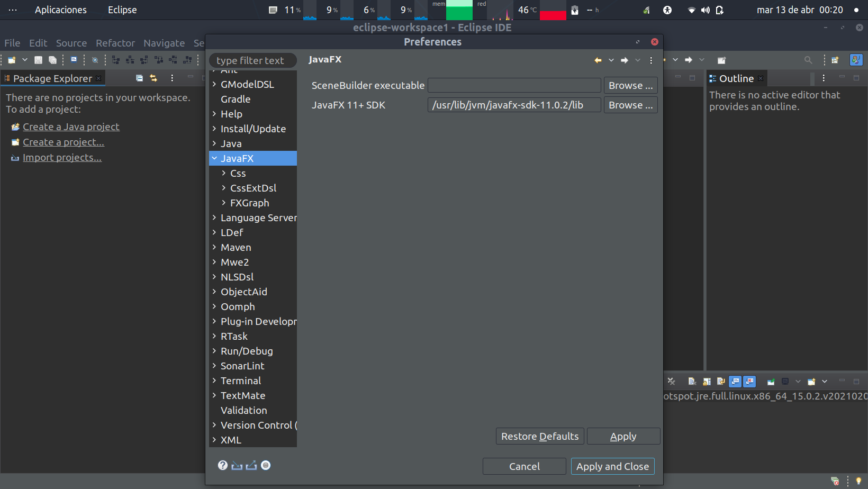Click the Pin Console icon
Screen dimensions: 868x489
click(x=771, y=381)
